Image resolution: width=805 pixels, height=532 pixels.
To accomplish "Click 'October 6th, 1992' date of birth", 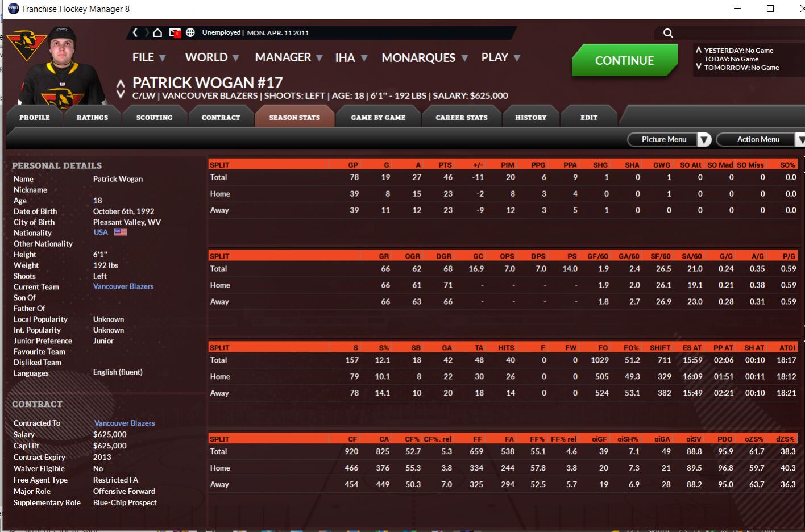I will point(123,211).
